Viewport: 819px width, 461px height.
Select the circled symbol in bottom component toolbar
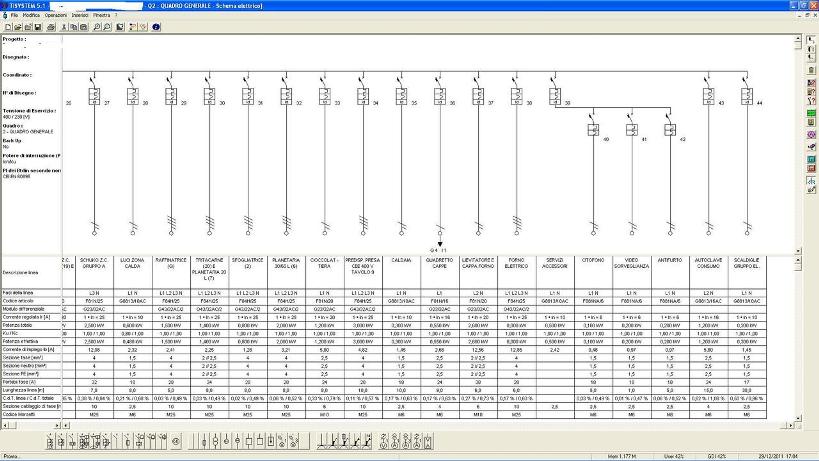176,441
